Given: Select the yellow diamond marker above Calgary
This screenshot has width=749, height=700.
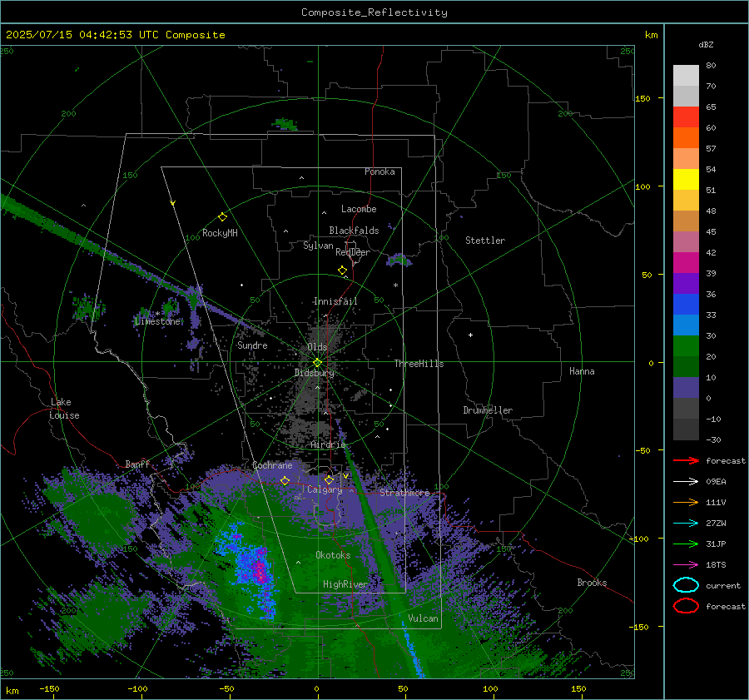Looking at the screenshot, I should point(329,479).
